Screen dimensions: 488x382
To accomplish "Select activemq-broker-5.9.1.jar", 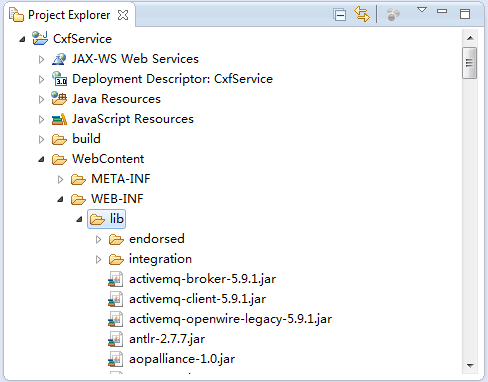I will (202, 279).
